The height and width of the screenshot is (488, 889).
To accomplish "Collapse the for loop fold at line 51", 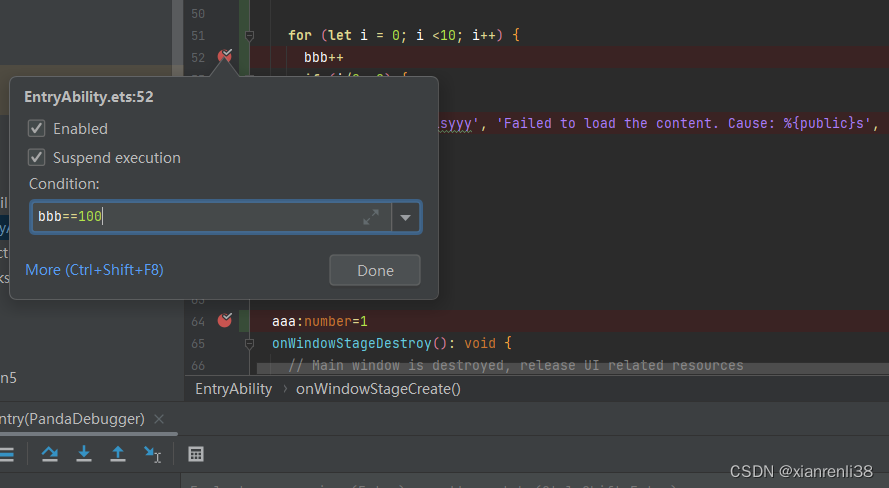I will click(x=249, y=36).
